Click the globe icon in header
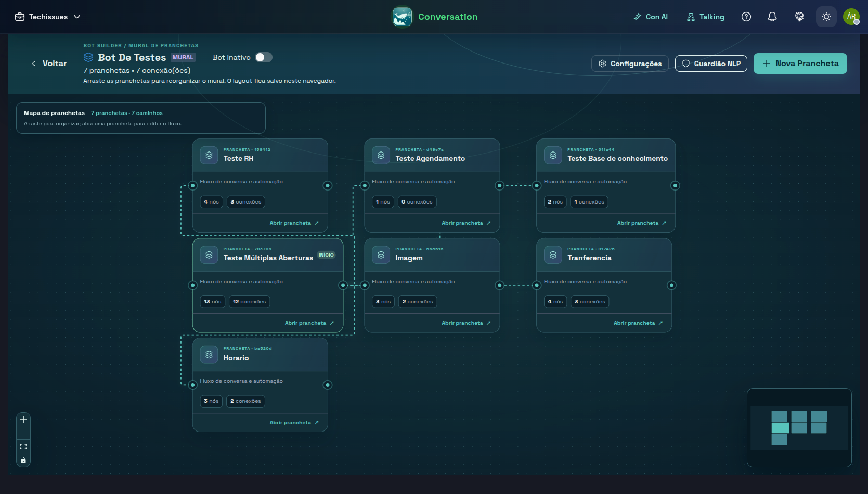 799,17
